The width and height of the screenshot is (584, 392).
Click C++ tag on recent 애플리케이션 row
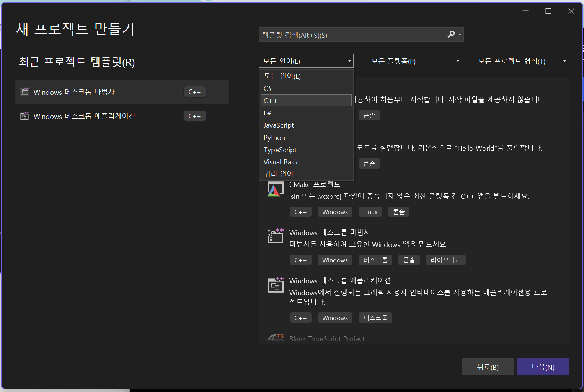(194, 116)
